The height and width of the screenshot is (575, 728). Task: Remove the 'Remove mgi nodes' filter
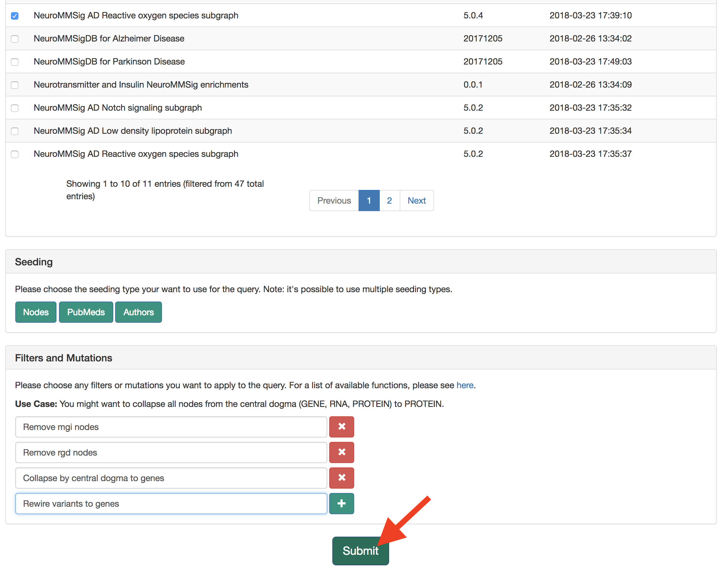341,427
